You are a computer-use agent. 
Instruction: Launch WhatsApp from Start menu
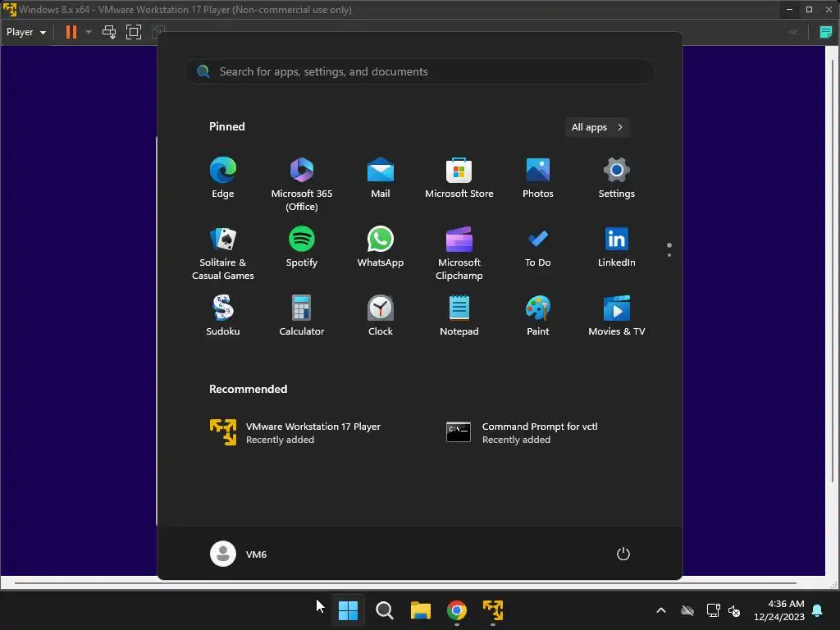point(381,246)
